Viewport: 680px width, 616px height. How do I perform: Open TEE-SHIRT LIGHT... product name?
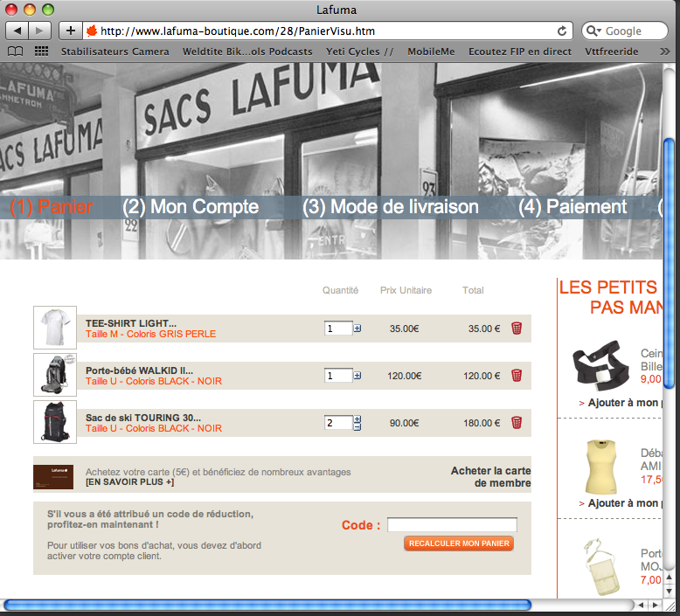(x=131, y=323)
